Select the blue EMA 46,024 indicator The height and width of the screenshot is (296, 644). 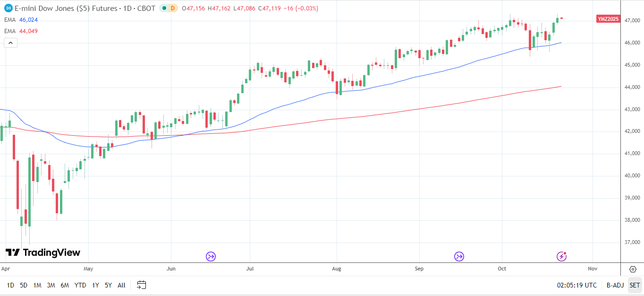point(28,20)
